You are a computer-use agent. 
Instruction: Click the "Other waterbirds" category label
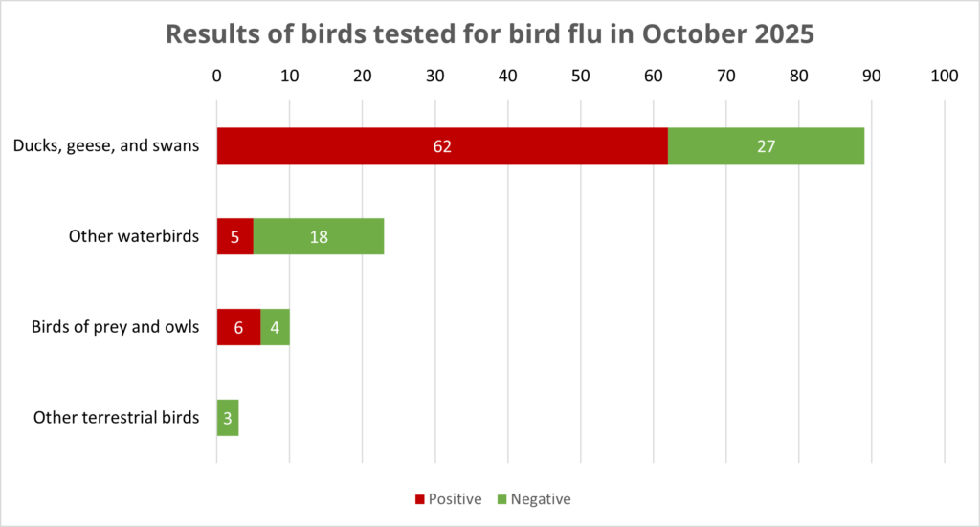pyautogui.click(x=134, y=237)
